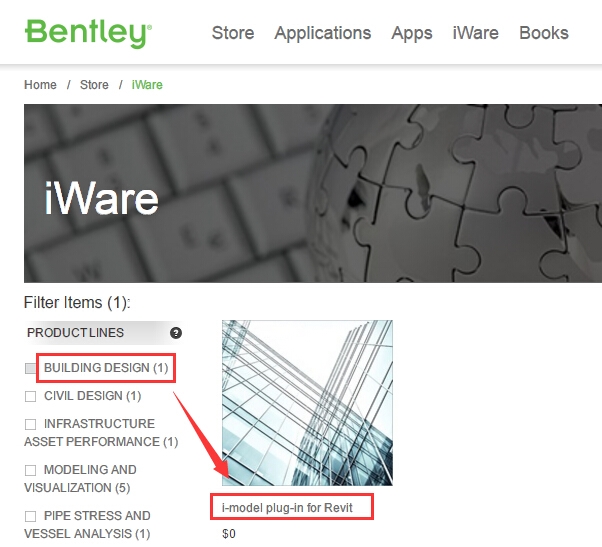
Task: Open i-model plug-in for Revit link
Action: tap(287, 508)
